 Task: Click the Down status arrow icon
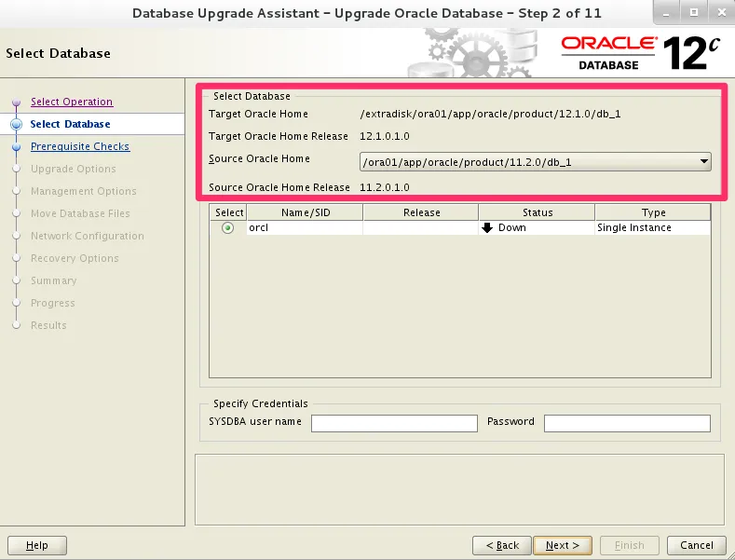[x=486, y=227]
